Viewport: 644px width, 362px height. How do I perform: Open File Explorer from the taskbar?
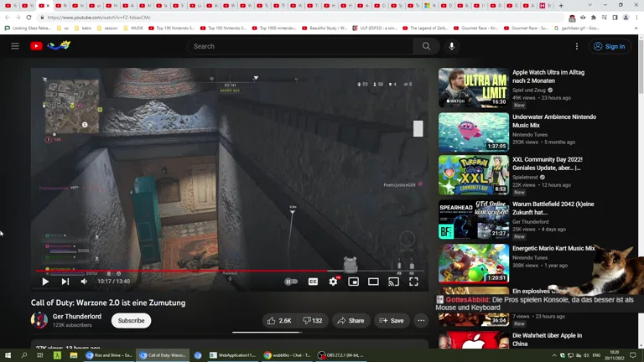[74, 355]
